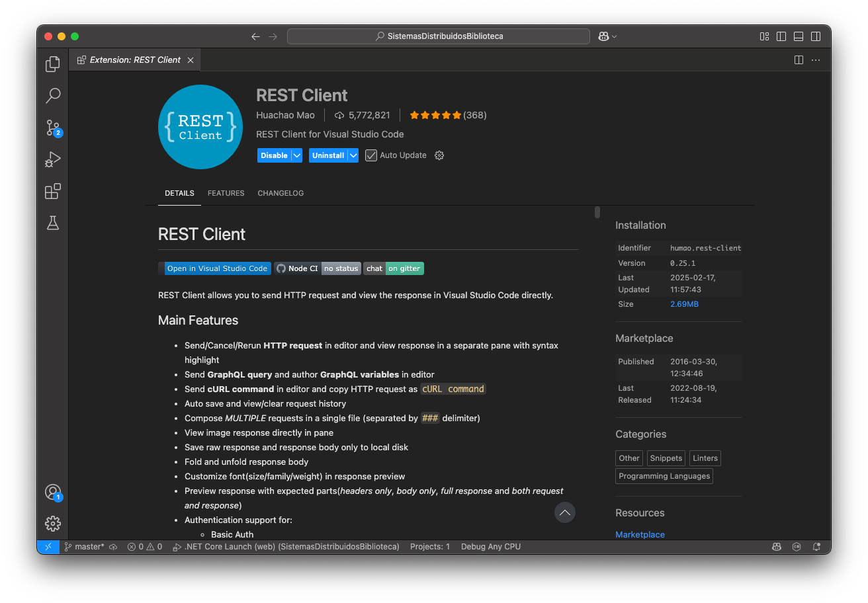Expand the Disable button dropdown arrow
This screenshot has height=603, width=868.
pyautogui.click(x=296, y=155)
